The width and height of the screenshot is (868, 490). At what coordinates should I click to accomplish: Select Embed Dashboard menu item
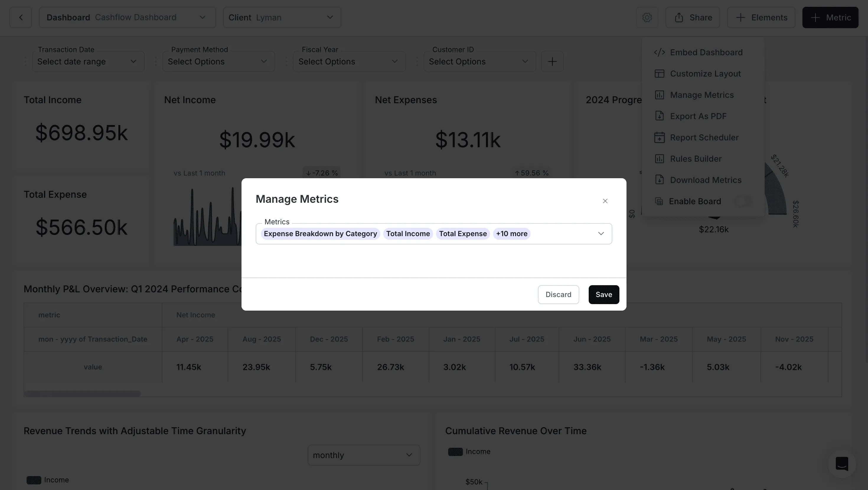[703, 52]
